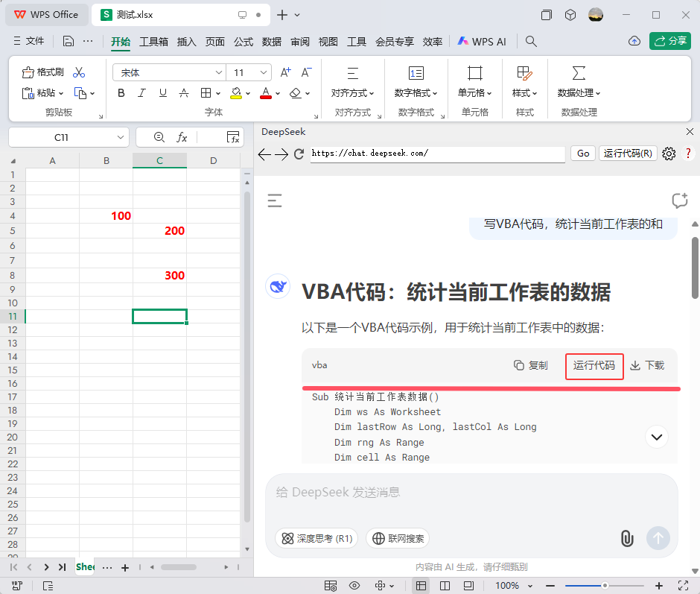
Task: Switch to normal view in status bar
Action: pos(421,586)
